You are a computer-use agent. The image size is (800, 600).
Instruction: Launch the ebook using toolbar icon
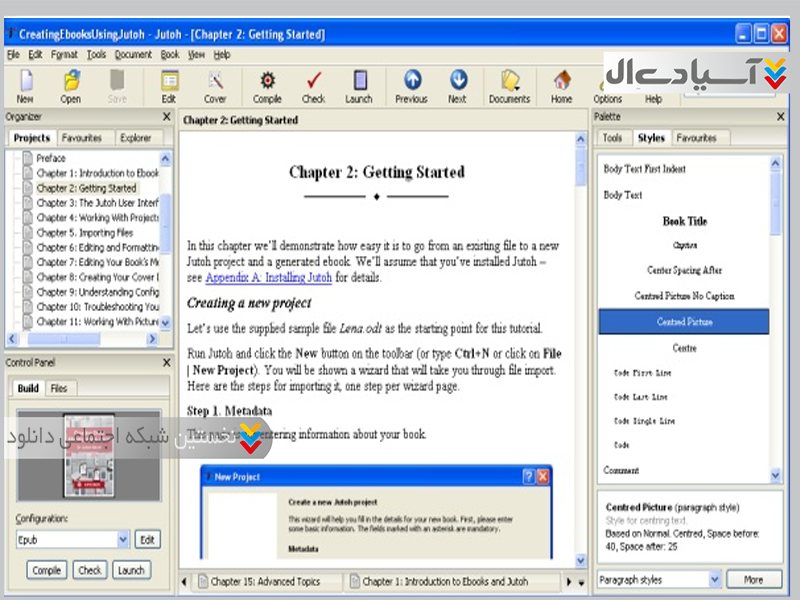click(359, 85)
